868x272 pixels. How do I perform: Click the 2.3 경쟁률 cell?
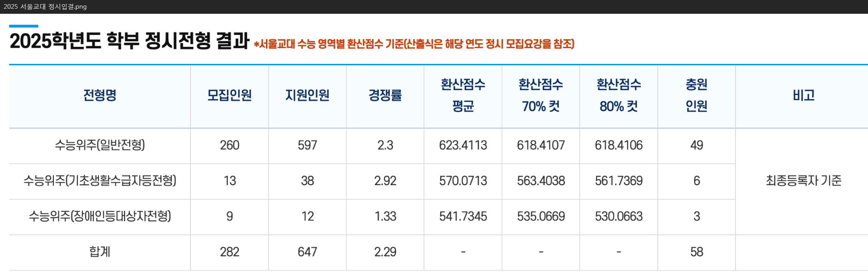385,145
